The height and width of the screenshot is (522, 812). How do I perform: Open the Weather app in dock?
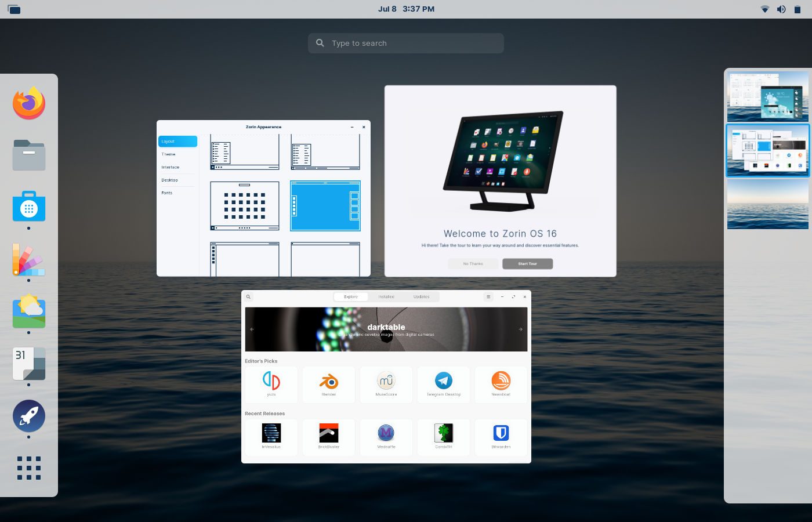29,311
